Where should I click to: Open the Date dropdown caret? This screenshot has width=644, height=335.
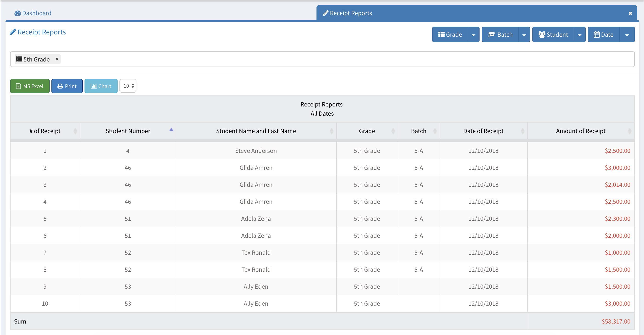pyautogui.click(x=627, y=35)
